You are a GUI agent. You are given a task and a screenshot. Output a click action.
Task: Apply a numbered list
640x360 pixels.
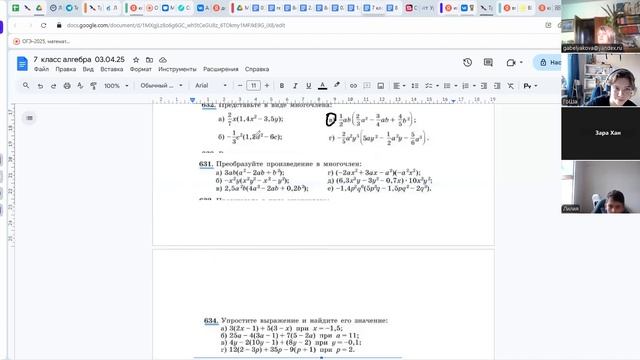tap(465, 86)
